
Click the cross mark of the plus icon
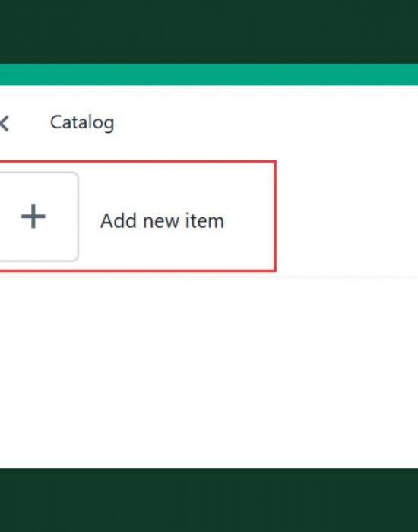33,217
